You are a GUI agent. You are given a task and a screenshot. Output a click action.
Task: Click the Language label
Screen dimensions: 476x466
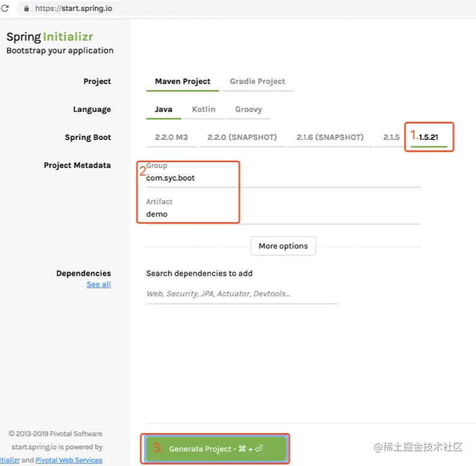pyautogui.click(x=92, y=109)
